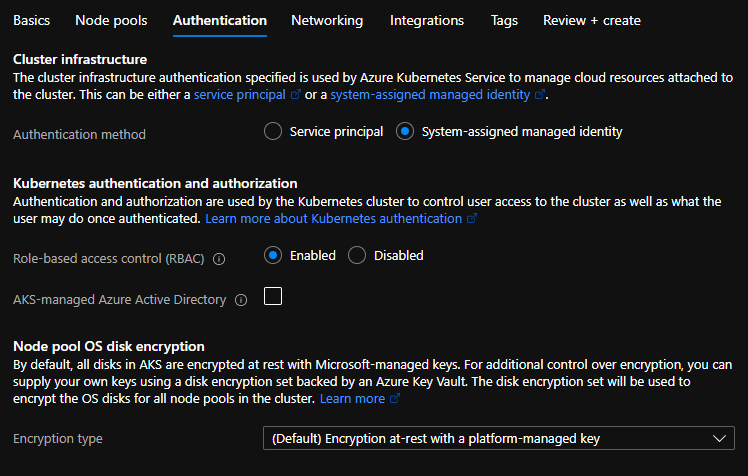748x476 pixels.
Task: Click external link icon after Kubernetes authentication link
Action: tap(471, 218)
